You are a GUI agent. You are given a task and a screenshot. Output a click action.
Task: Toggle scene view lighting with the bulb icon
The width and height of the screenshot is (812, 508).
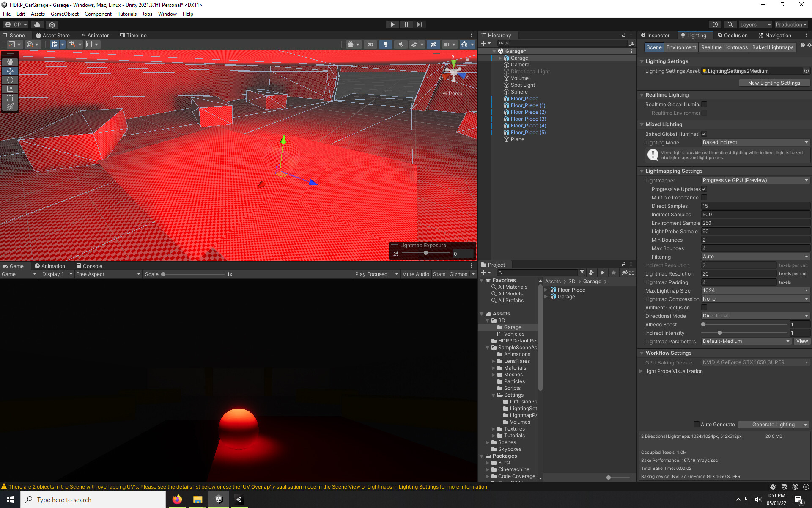pyautogui.click(x=386, y=44)
